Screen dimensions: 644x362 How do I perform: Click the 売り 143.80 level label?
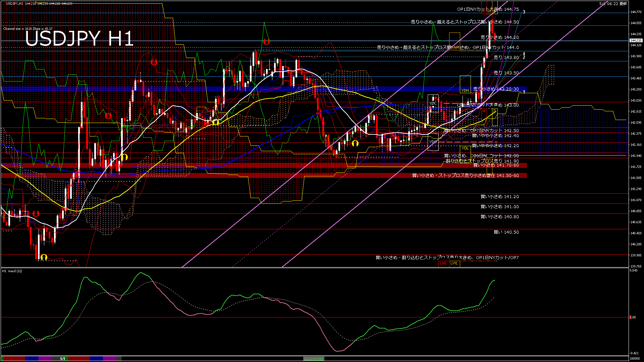tap(506, 58)
